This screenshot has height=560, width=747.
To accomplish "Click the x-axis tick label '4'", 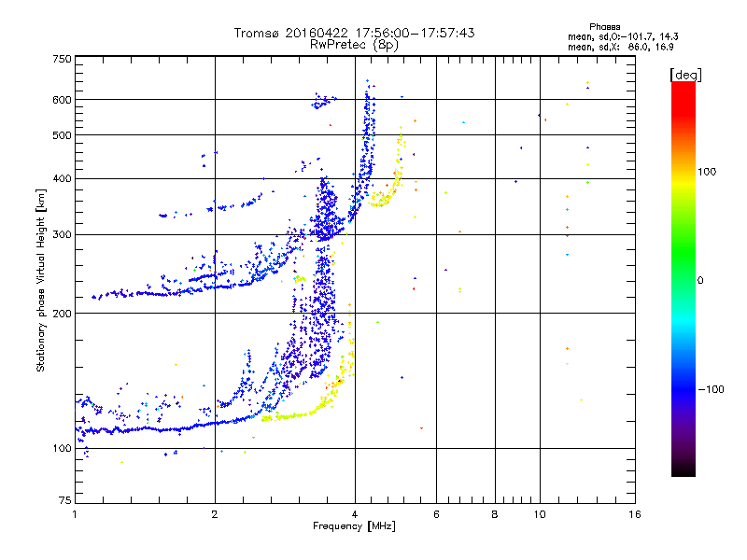I will 355,514.
